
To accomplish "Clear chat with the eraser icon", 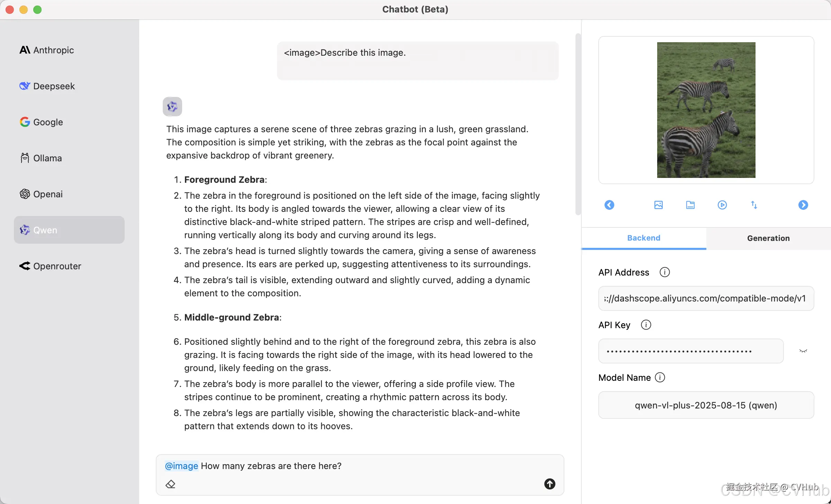I will point(170,484).
